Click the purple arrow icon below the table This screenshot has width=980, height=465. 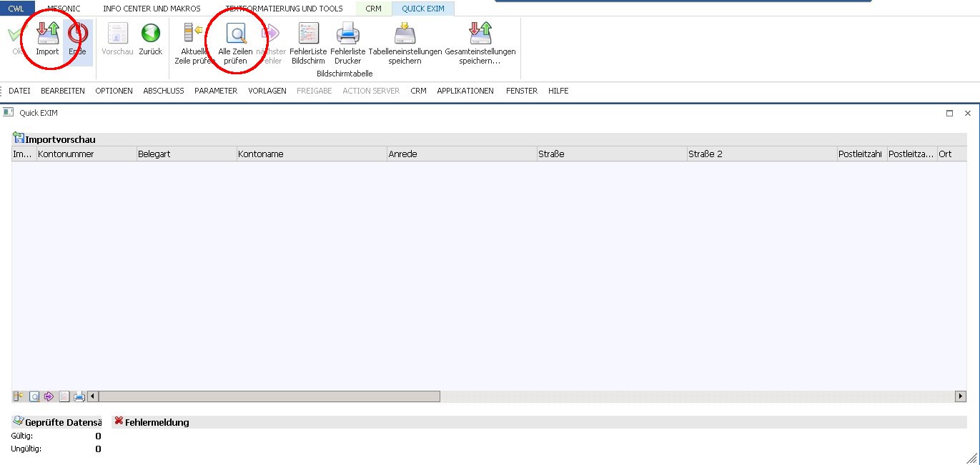tap(49, 396)
